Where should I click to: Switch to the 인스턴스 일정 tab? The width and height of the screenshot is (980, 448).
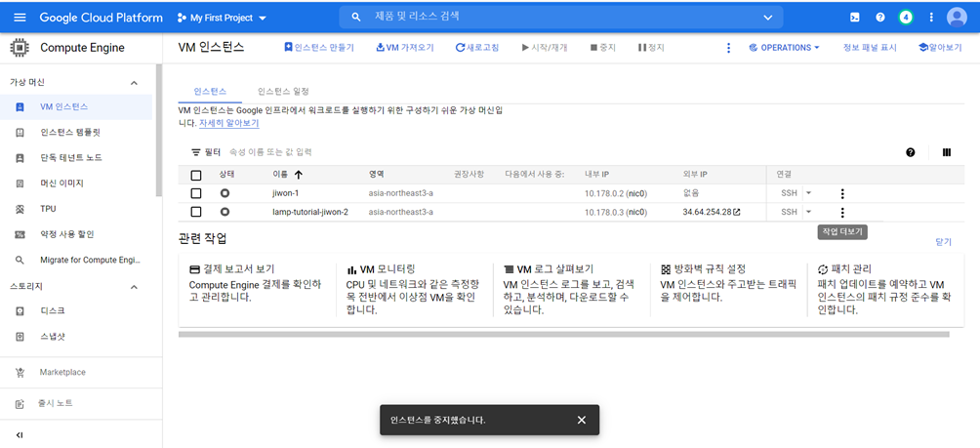283,91
